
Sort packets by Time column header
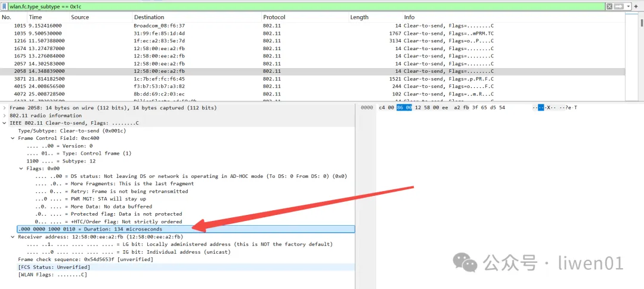tap(36, 17)
